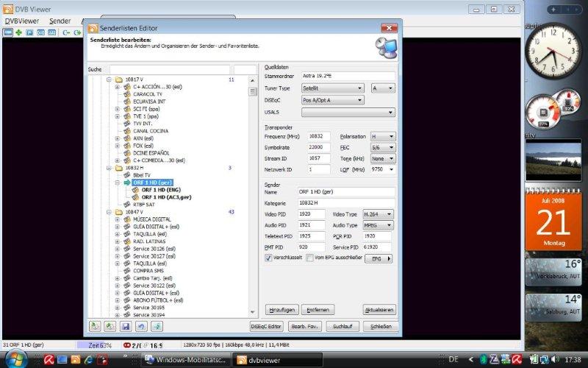Select Bibel TV in the channel tree
The width and height of the screenshot is (588, 368).
143,175
